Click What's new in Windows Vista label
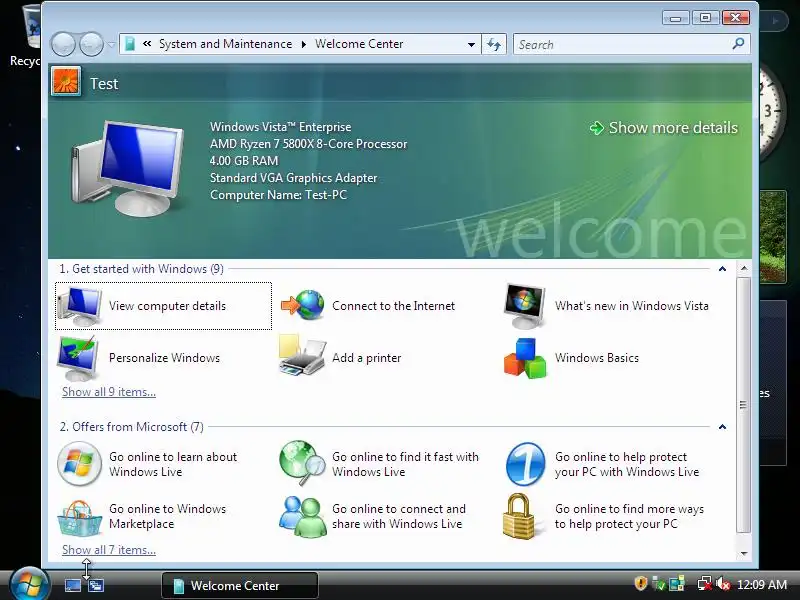The image size is (800, 600). tap(632, 306)
